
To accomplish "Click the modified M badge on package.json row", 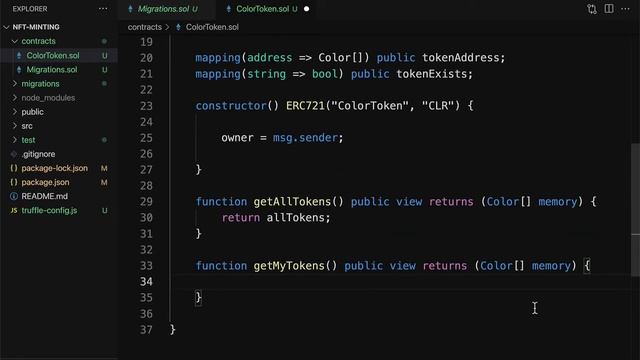I will (104, 182).
